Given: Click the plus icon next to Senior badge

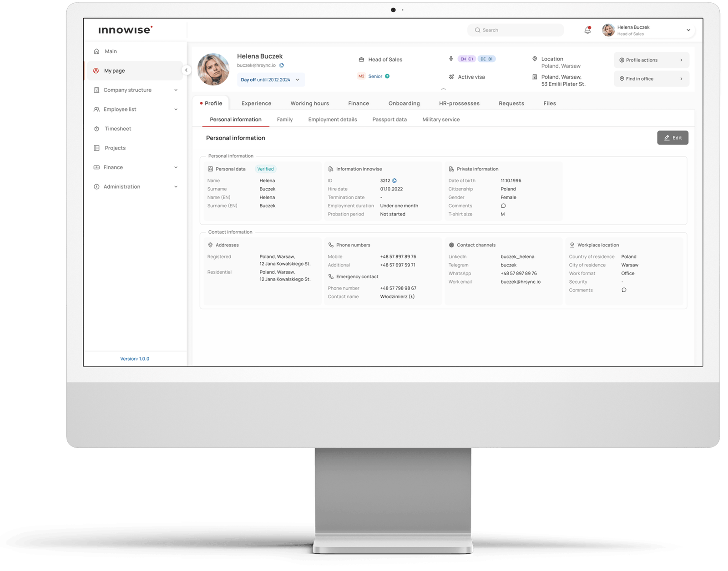Looking at the screenshot, I should [386, 76].
